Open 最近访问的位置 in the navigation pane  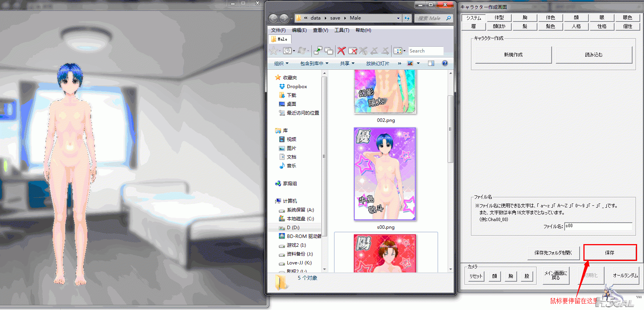(x=299, y=113)
